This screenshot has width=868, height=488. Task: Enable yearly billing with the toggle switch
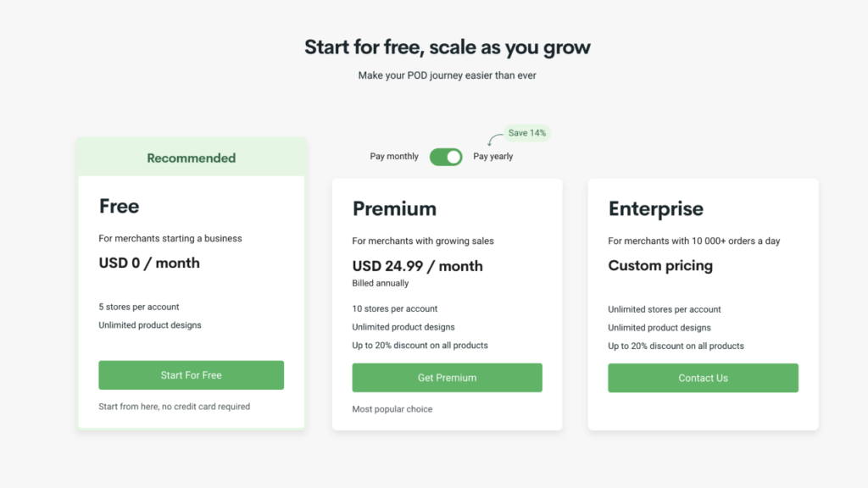(446, 157)
